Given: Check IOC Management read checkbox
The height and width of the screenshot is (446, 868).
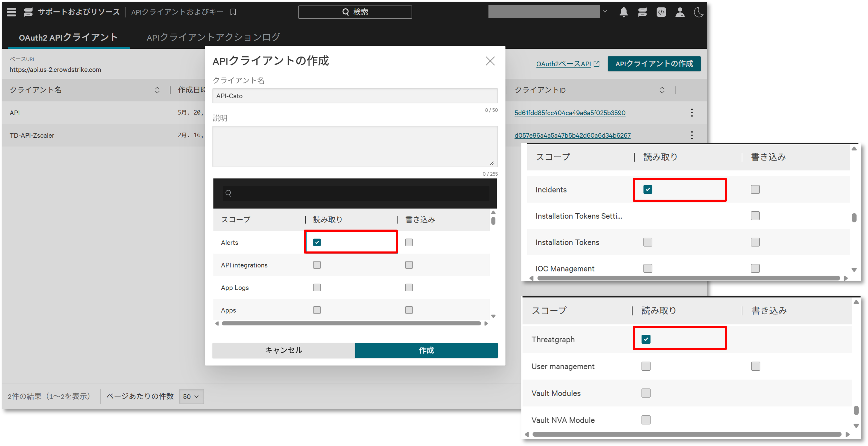Looking at the screenshot, I should click(x=648, y=268).
